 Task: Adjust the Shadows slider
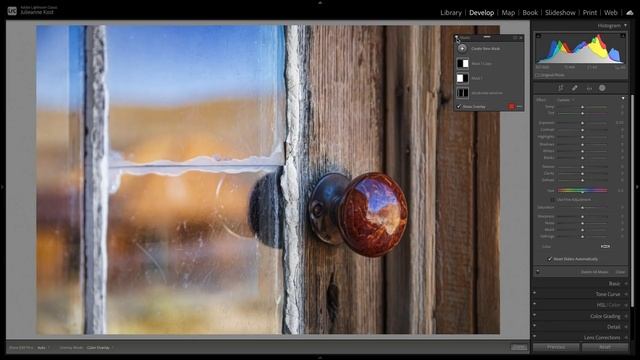point(582,144)
